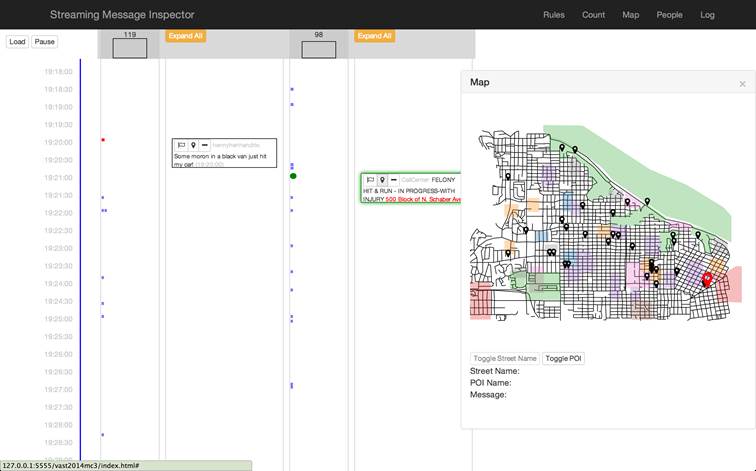Screen dimensions: 756x471
Task: Click the red shaded block at the map's southwest corner
Action: (x=480, y=301)
